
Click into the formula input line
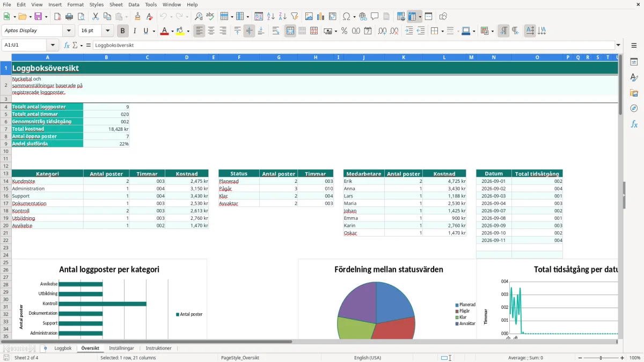click(x=353, y=46)
